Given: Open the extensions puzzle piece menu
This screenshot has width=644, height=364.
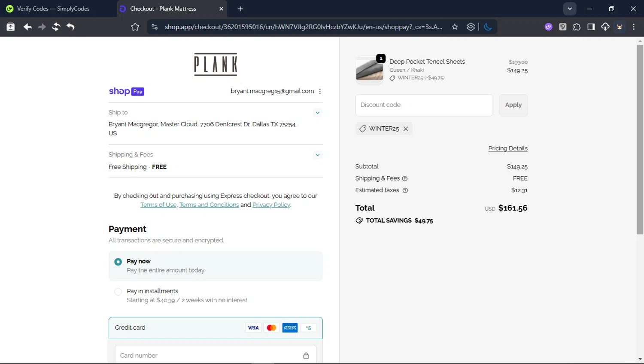Looking at the screenshot, I should [x=577, y=27].
